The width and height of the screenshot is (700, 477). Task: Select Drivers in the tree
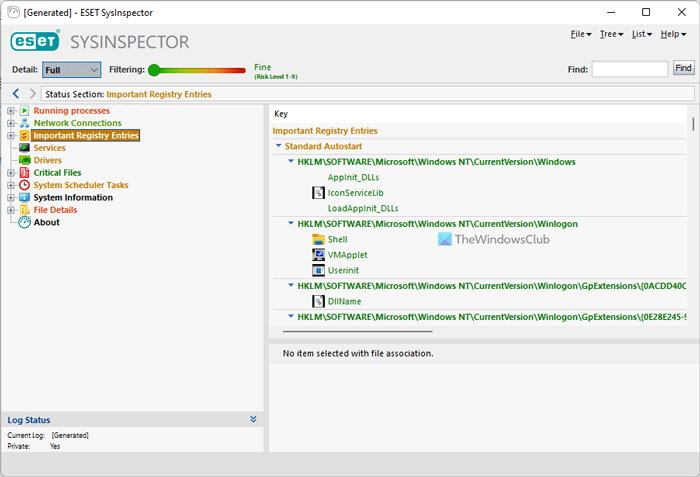[x=48, y=160]
